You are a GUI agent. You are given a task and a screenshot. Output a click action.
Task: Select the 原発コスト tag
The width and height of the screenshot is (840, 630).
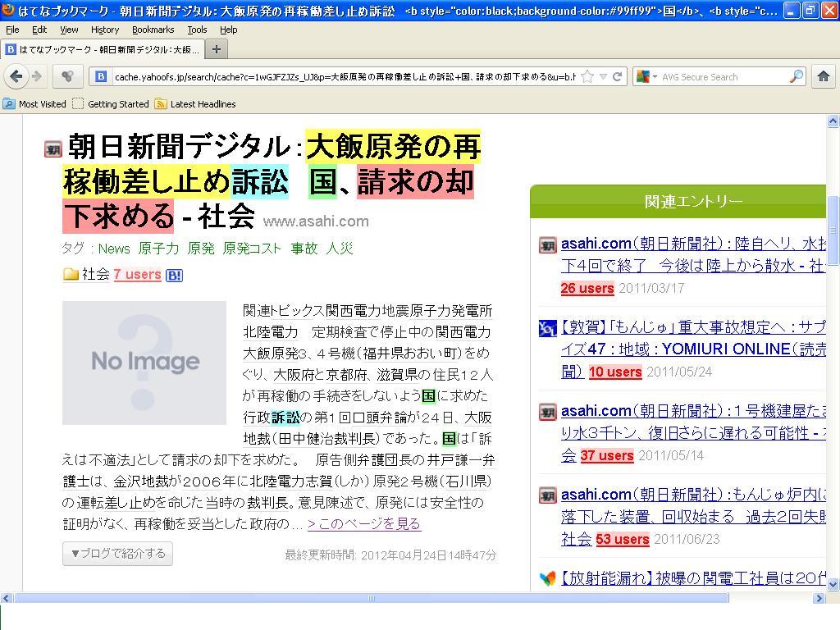click(252, 249)
